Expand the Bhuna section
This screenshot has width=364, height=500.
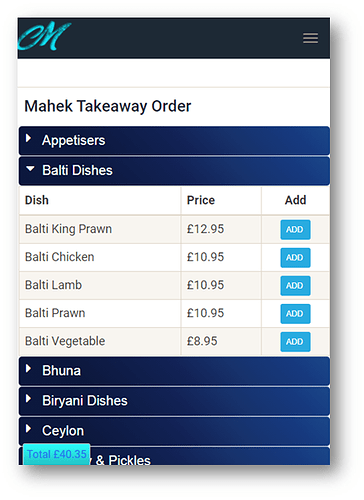click(174, 371)
